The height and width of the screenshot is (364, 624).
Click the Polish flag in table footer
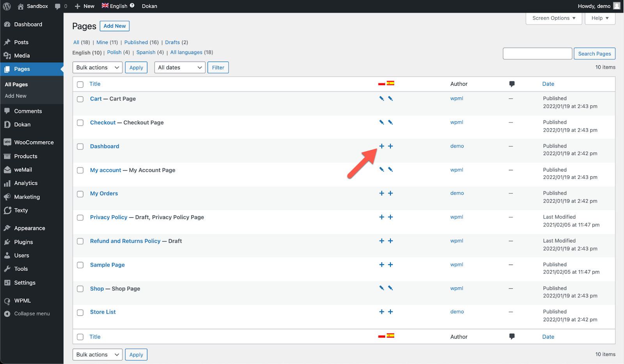pyautogui.click(x=381, y=336)
